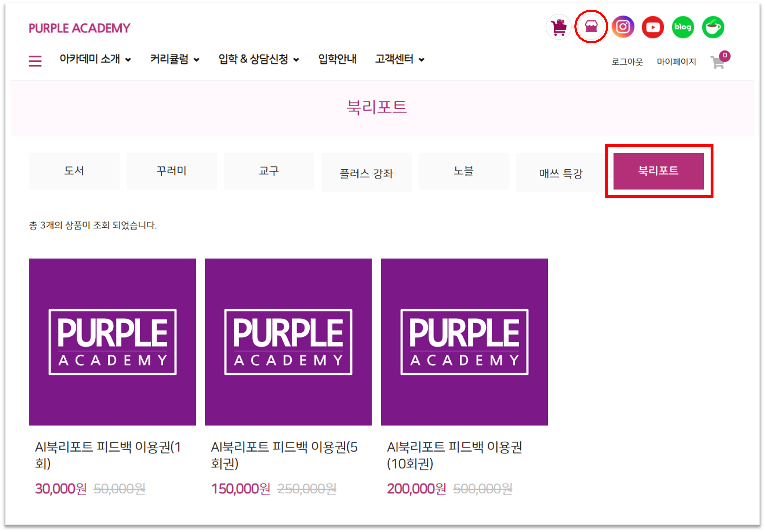Open the store shop icon
The height and width of the screenshot is (532, 765).
pyautogui.click(x=591, y=26)
